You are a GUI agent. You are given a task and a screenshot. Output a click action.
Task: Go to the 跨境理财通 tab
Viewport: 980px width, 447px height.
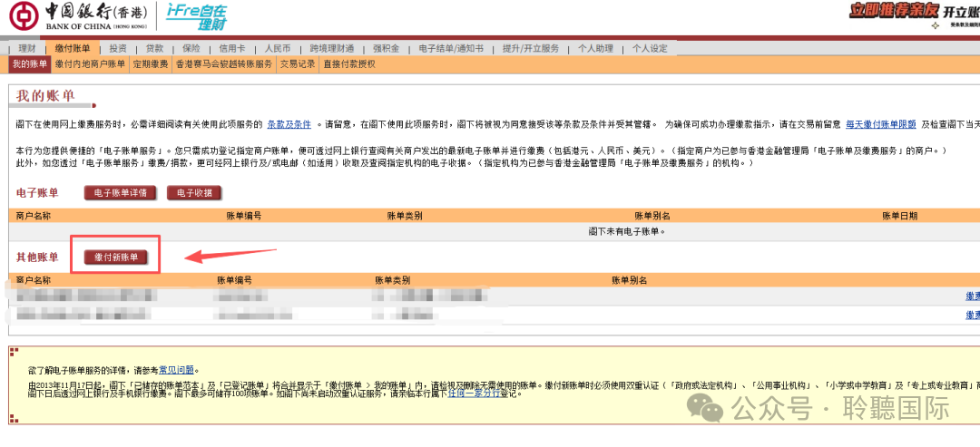[331, 48]
